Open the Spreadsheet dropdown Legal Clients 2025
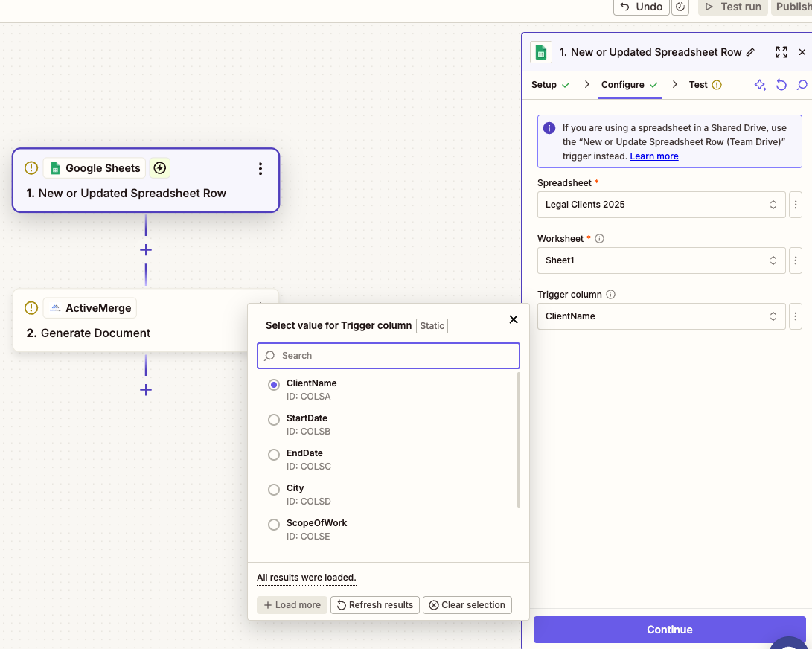The width and height of the screenshot is (812, 649). 661,205
